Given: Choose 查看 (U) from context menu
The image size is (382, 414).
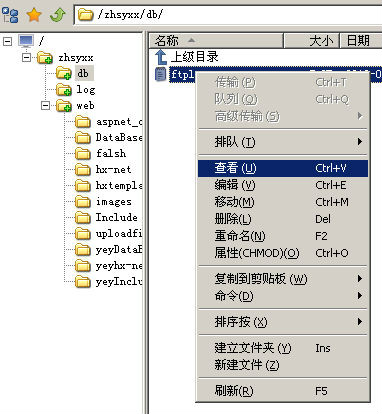Looking at the screenshot, I should pos(283,168).
